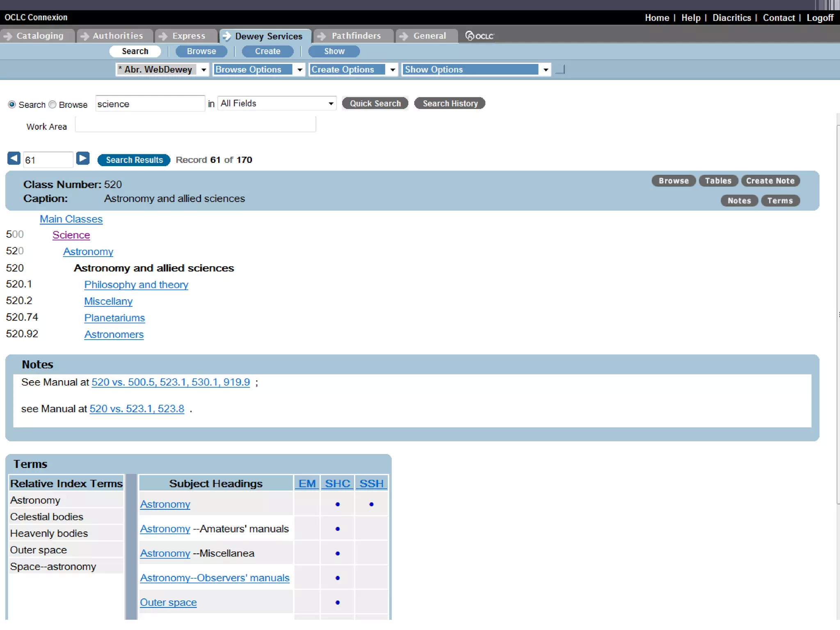Select the Browse radio button
Viewport: 840px width, 630px height.
click(52, 105)
